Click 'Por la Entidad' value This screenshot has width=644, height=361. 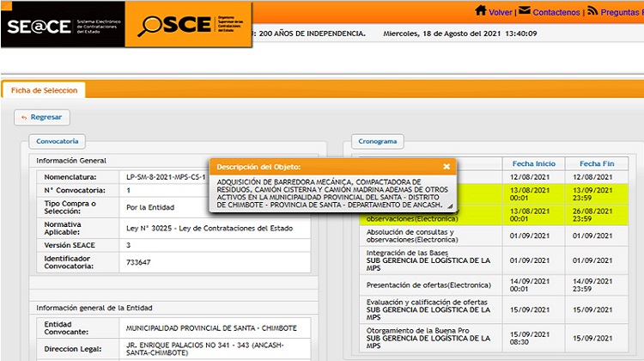point(150,208)
